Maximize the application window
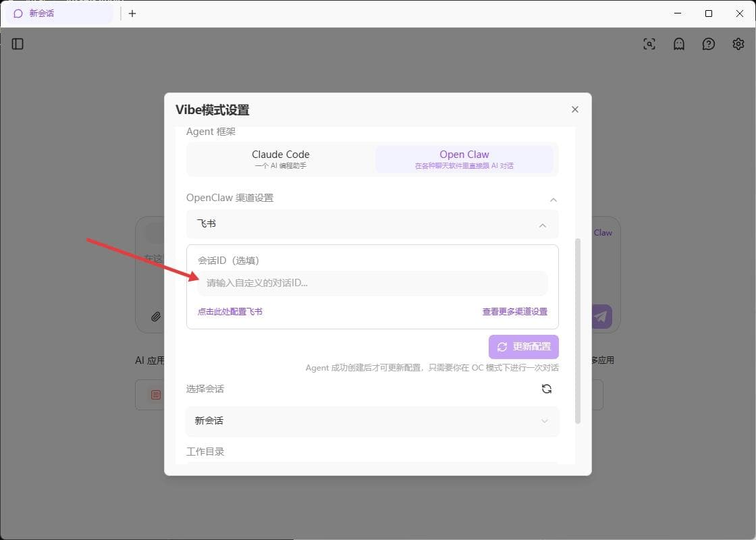 click(x=709, y=13)
